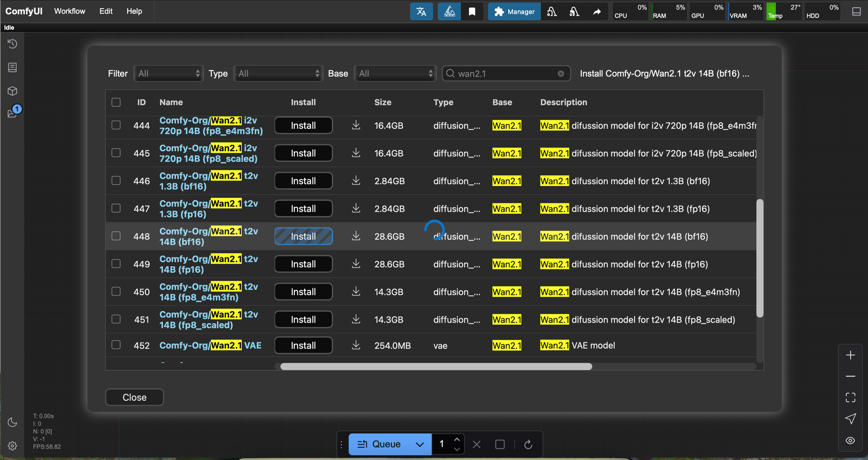Focus the wan2.1 search field

tap(506, 74)
